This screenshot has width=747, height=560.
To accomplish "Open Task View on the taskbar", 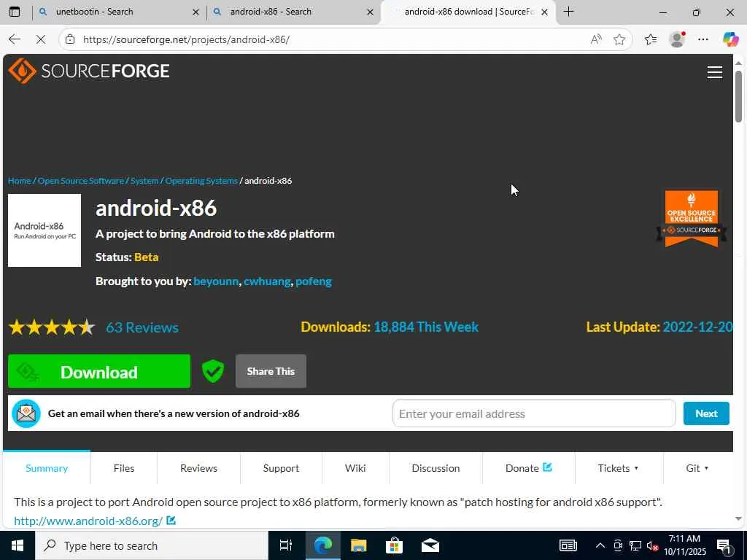I will (285, 545).
